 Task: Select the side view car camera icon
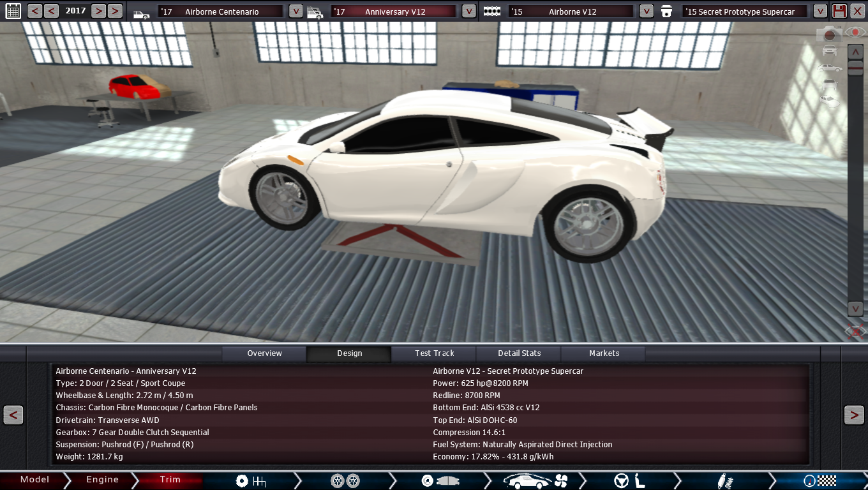tap(829, 68)
